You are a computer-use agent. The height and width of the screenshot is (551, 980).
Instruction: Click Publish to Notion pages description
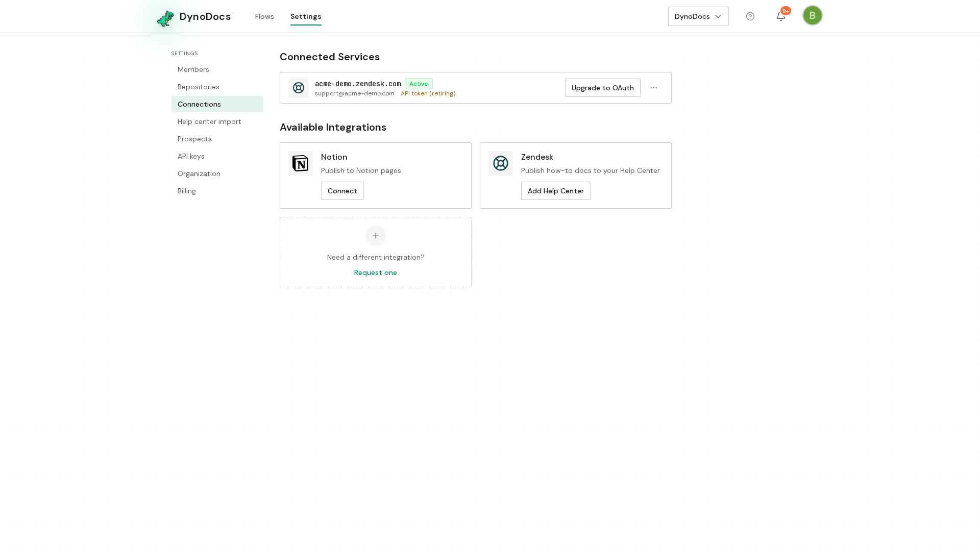click(362, 170)
